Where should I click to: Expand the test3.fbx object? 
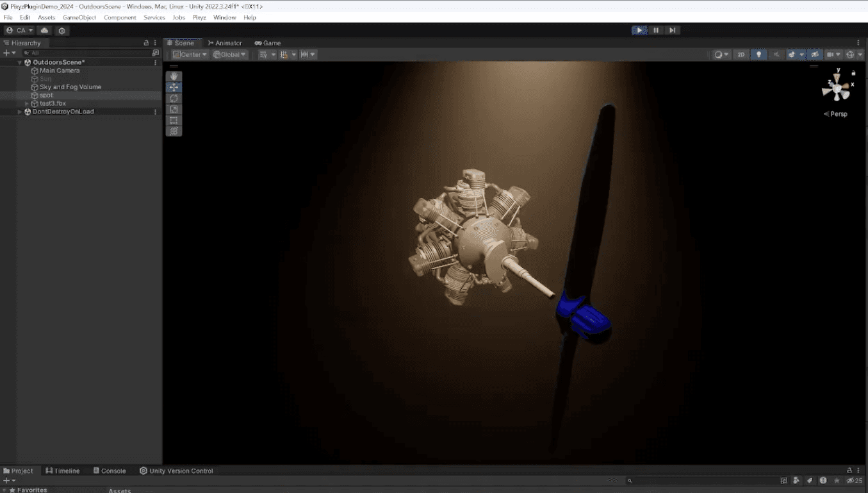pos(26,103)
